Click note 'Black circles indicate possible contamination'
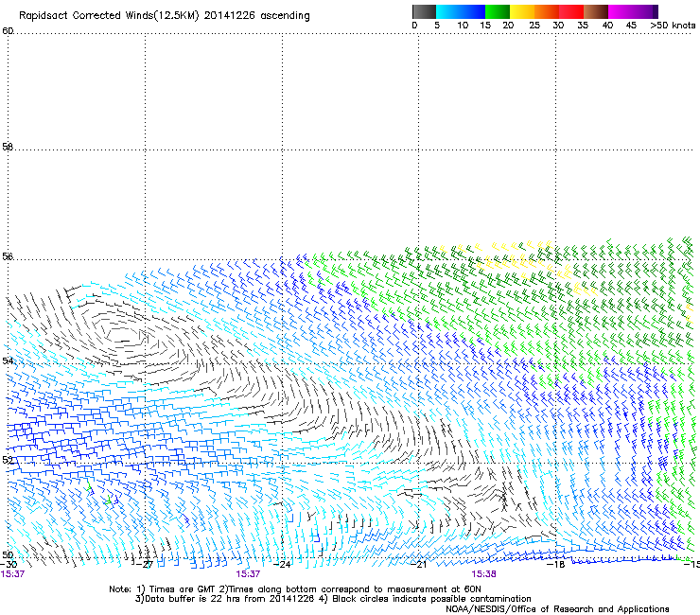 coord(431,599)
